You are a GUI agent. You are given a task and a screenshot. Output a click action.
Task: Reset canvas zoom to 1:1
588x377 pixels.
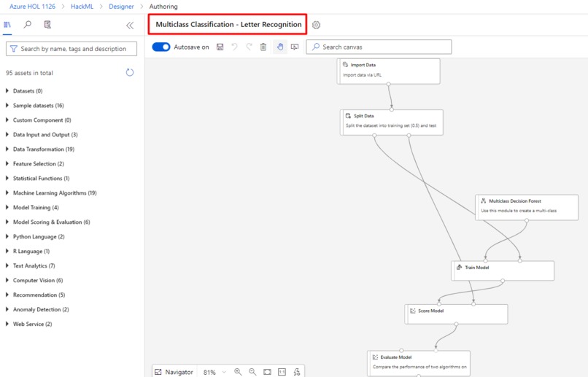coord(282,372)
